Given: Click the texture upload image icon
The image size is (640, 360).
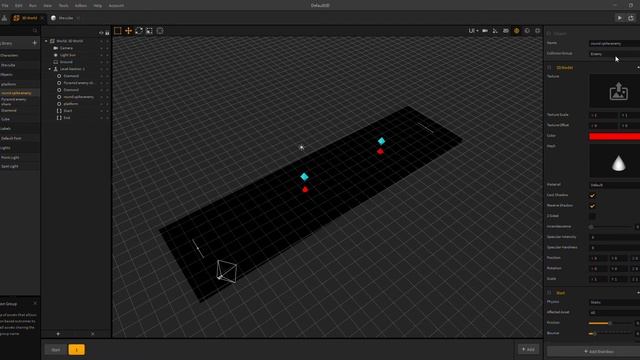Looking at the screenshot, I should coord(618,91).
